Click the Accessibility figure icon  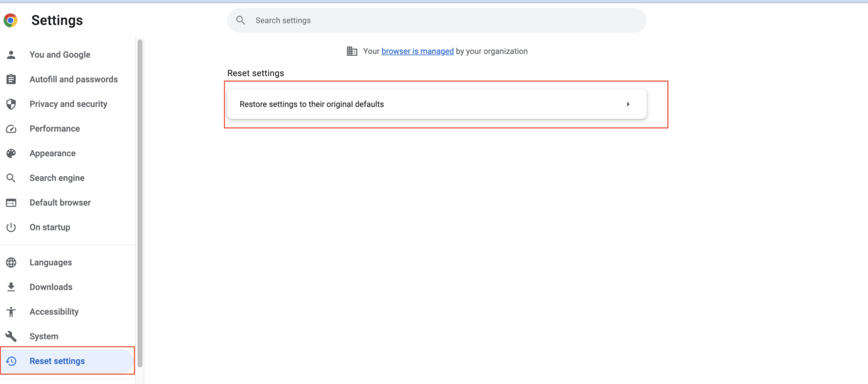(x=11, y=312)
